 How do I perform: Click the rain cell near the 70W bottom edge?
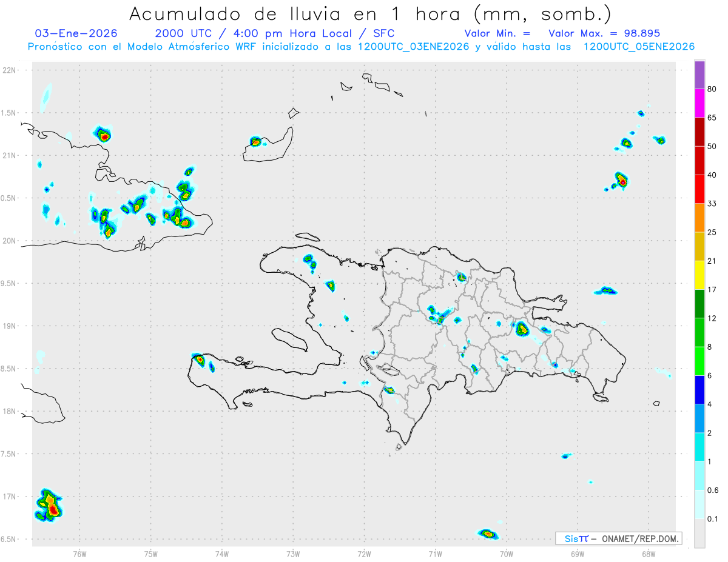pos(488,534)
